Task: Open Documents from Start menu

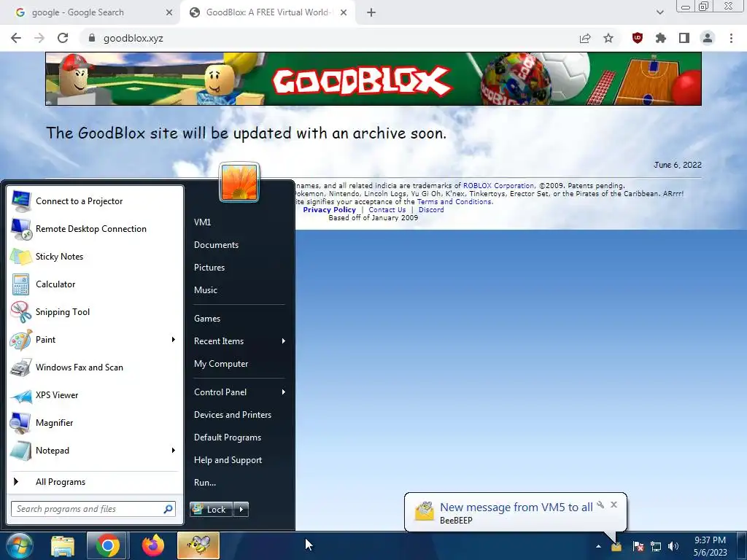Action: click(x=216, y=245)
